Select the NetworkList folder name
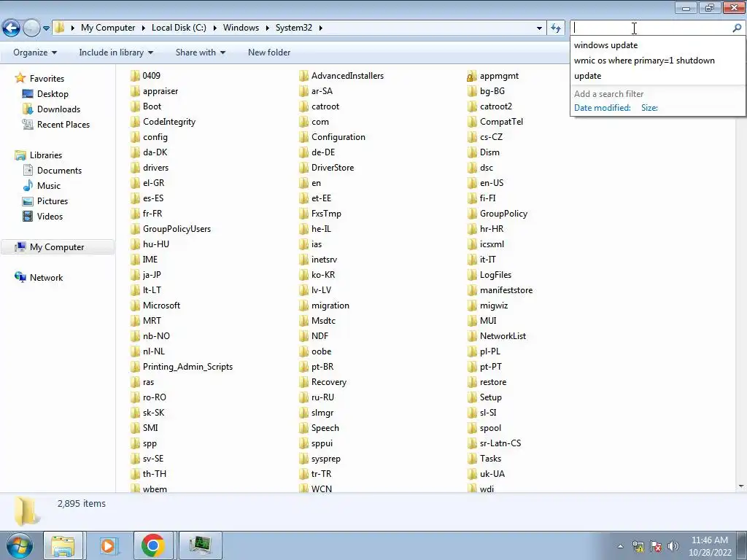747x560 pixels. click(503, 336)
